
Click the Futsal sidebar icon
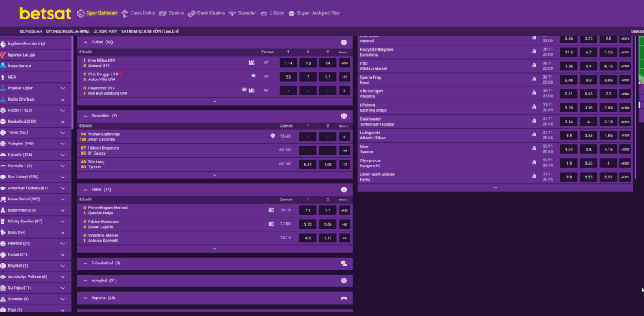pyautogui.click(x=3, y=254)
